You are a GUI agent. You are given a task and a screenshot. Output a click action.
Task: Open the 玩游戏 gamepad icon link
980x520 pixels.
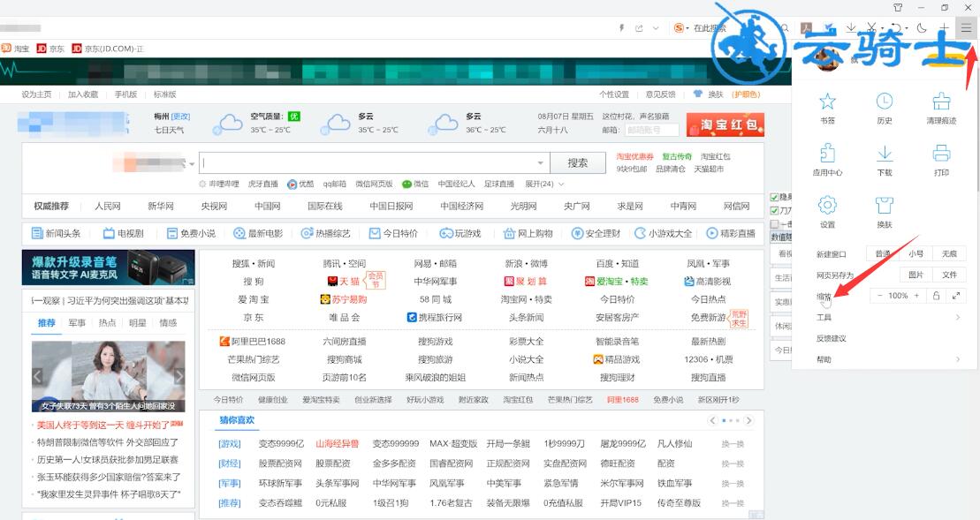click(x=460, y=233)
